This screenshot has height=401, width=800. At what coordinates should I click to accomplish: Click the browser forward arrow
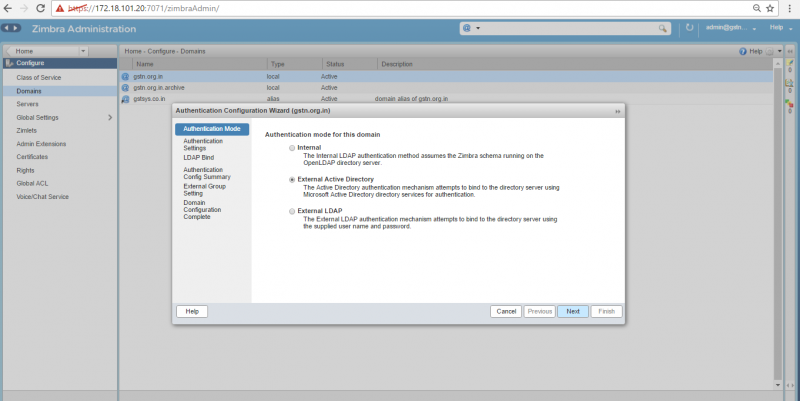tap(24, 8)
